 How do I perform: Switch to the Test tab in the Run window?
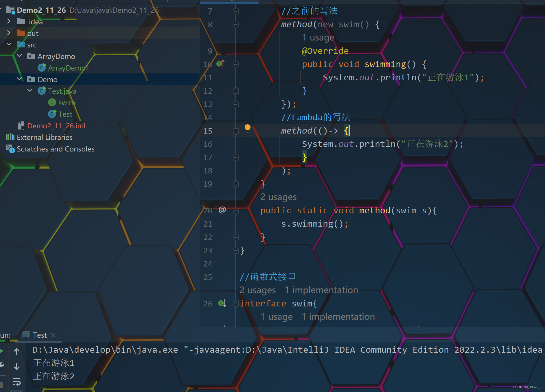pyautogui.click(x=40, y=335)
